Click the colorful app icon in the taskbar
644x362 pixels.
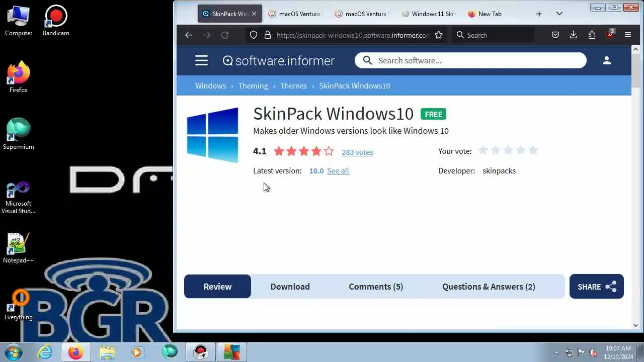point(232,352)
